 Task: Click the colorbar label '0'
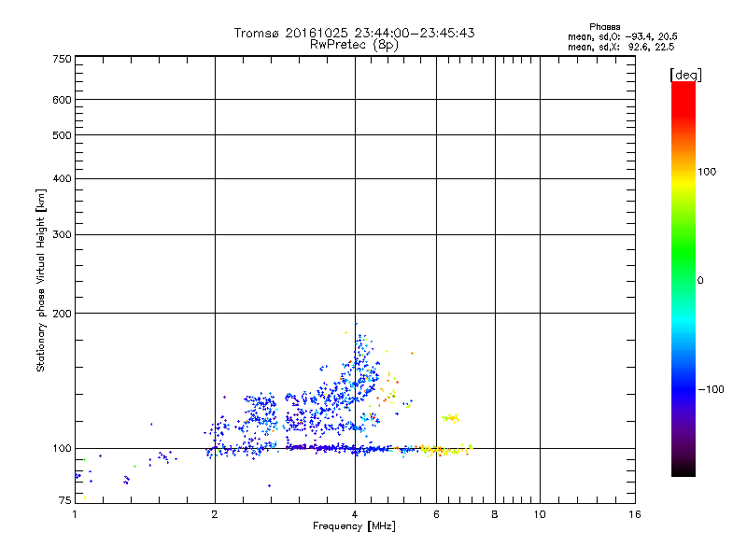(700, 281)
